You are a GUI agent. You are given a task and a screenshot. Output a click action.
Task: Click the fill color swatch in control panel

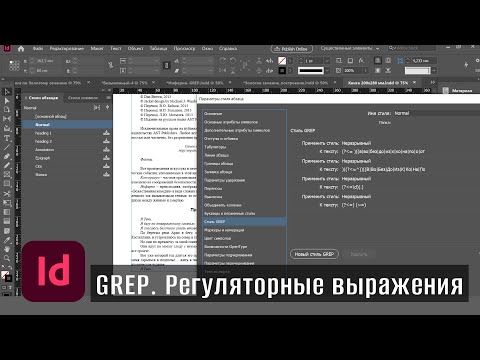(282, 61)
